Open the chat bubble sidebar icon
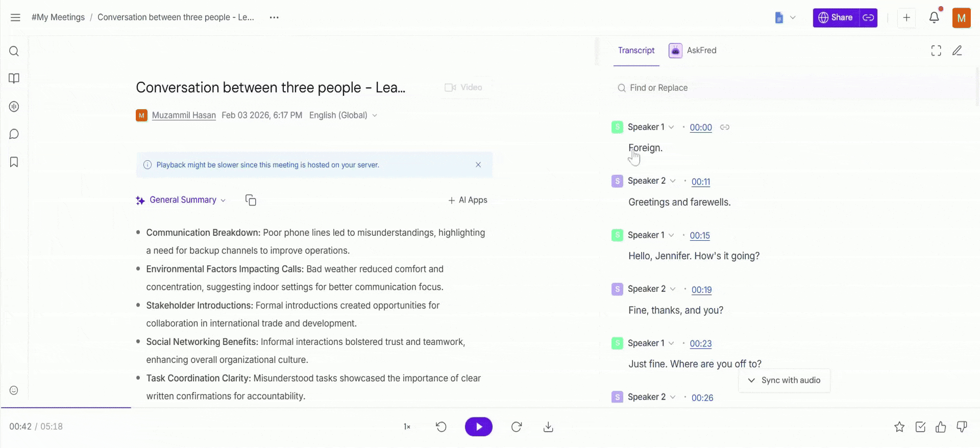Screen dimensions: 980x448 point(14,134)
